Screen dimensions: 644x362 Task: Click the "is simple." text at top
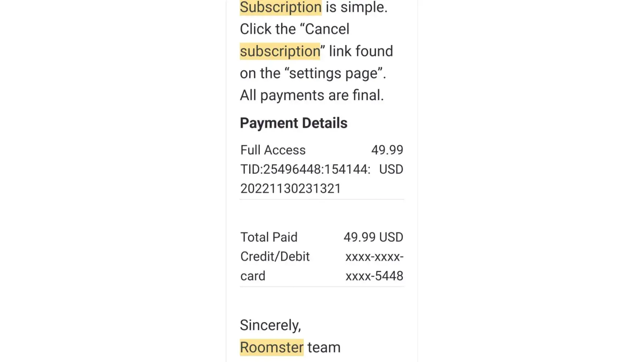pyautogui.click(x=356, y=7)
